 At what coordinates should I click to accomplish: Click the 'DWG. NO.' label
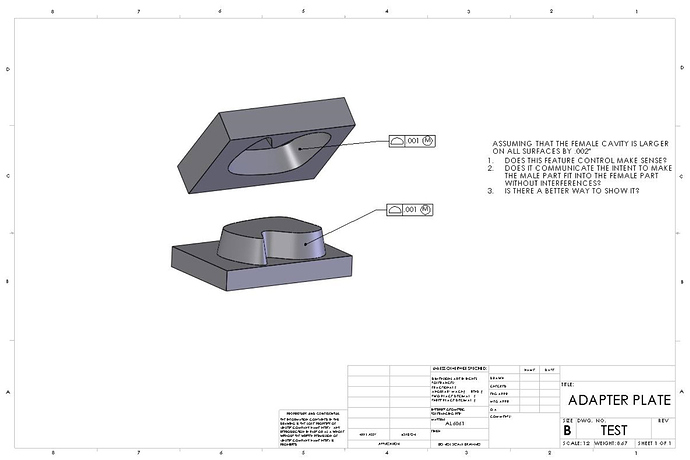pyautogui.click(x=592, y=421)
